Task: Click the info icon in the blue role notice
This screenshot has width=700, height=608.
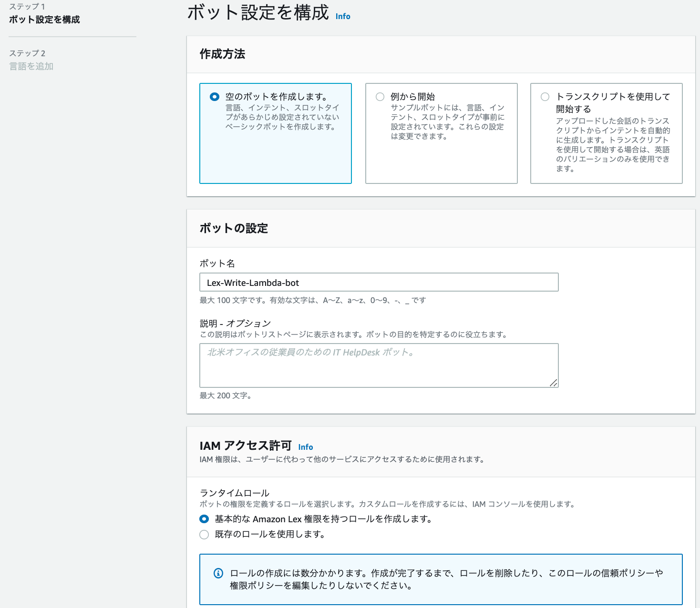Action: click(x=218, y=573)
